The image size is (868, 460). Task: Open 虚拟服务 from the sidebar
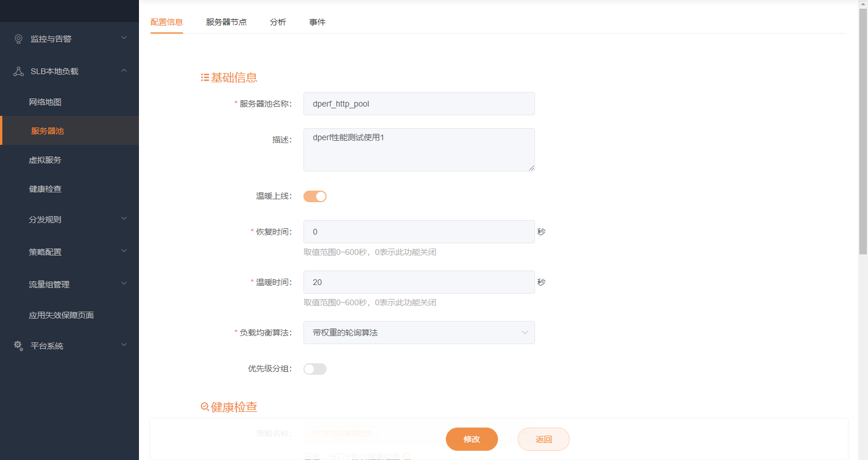(x=45, y=159)
